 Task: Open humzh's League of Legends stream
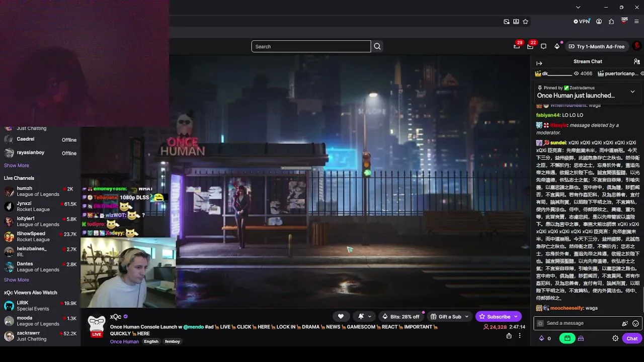(x=40, y=192)
